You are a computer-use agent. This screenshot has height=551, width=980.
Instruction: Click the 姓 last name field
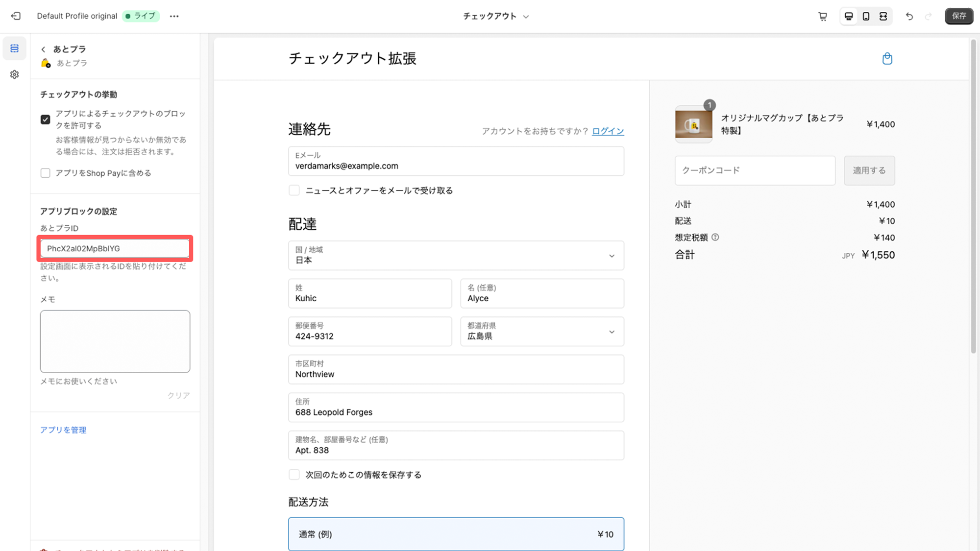(x=370, y=293)
